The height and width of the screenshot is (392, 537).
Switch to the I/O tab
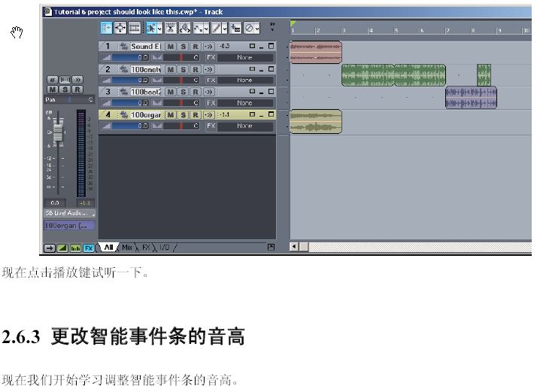tap(165, 247)
